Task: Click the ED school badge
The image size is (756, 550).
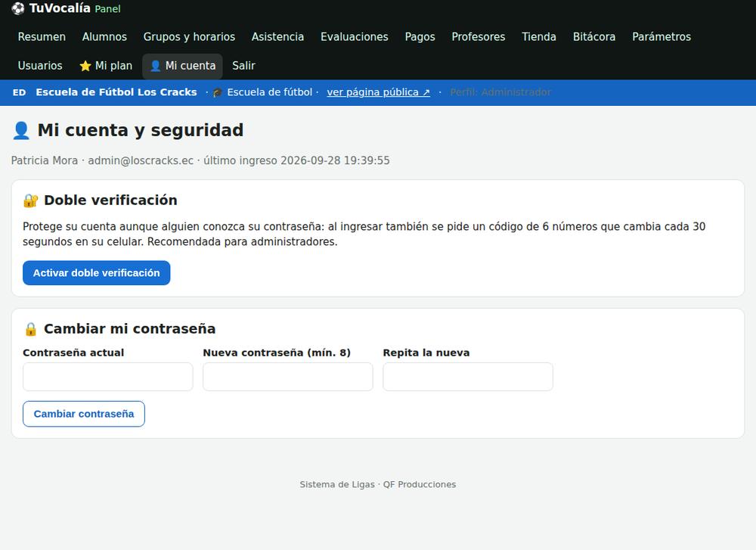Action: [20, 92]
